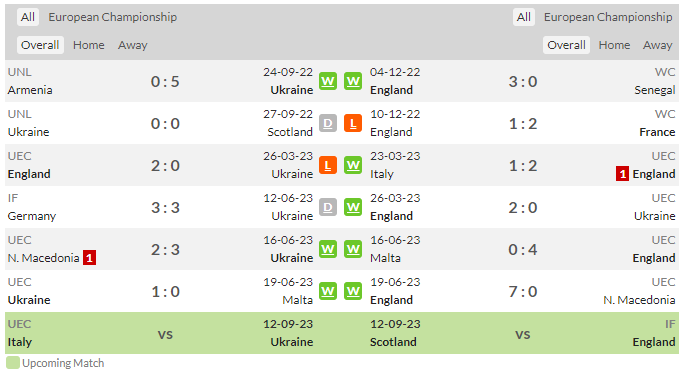Viewport: 682px width, 387px height.
Task: Click the W badge for Ukraine 24-09-22 match
Action: coord(328,81)
